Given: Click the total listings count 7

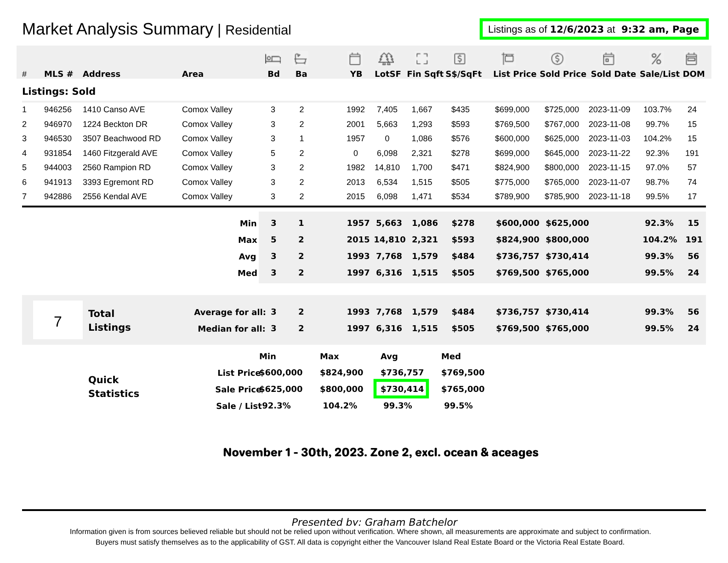Looking at the screenshot, I should (58, 322).
